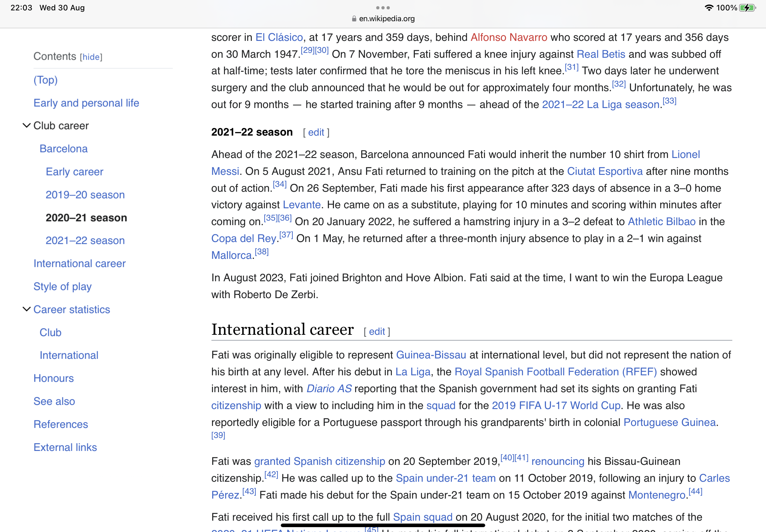
Task: Open citation reference [37]
Action: point(286,235)
